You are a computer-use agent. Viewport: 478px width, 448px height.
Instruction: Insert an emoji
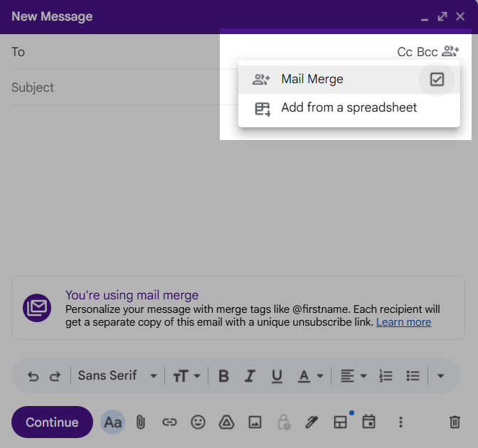pos(198,422)
